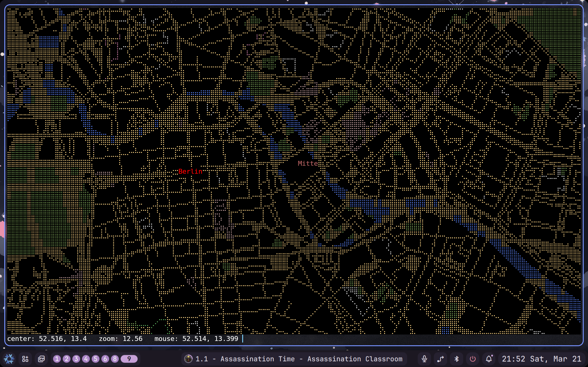Screen dimensions: 588x367
Task: Switch to workspace 6
Action: [x=105, y=359]
